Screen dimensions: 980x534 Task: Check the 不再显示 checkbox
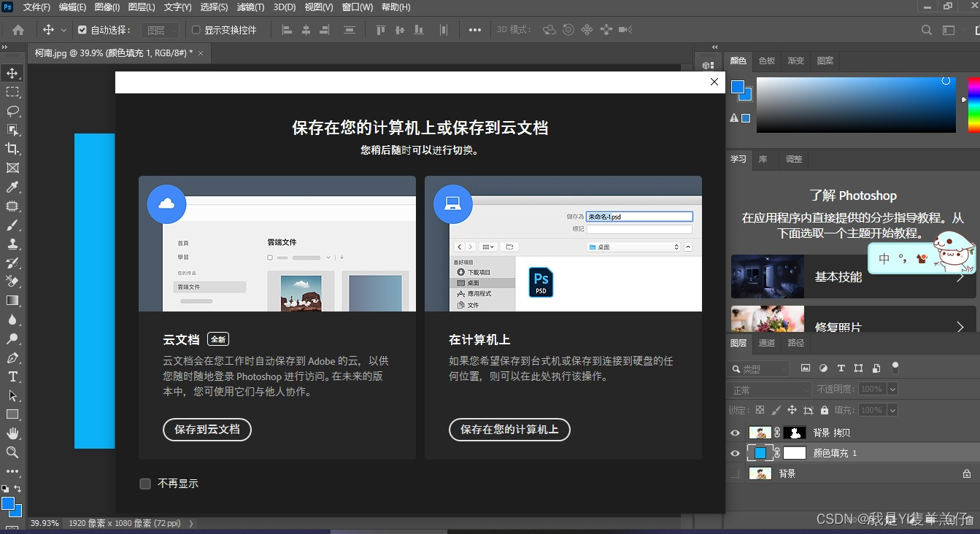tap(145, 484)
